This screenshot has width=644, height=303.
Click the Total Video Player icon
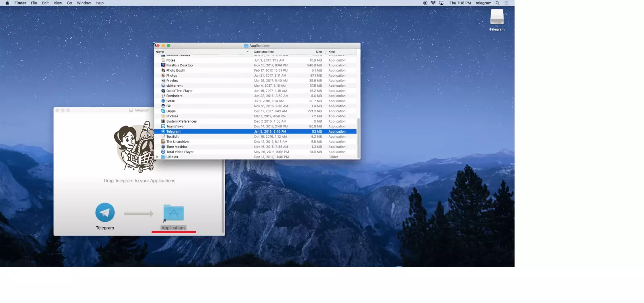point(163,152)
